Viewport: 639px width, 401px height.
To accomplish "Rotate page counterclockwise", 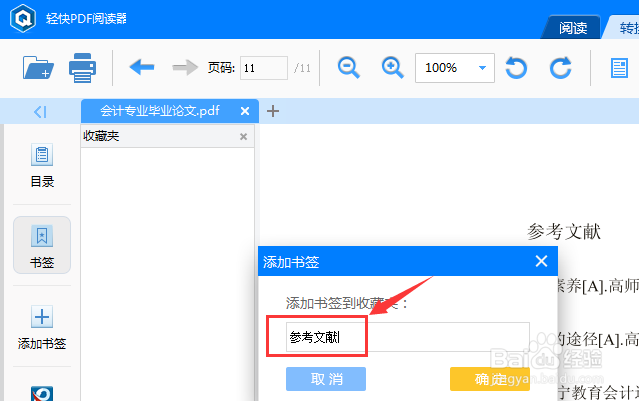I will click(x=516, y=68).
